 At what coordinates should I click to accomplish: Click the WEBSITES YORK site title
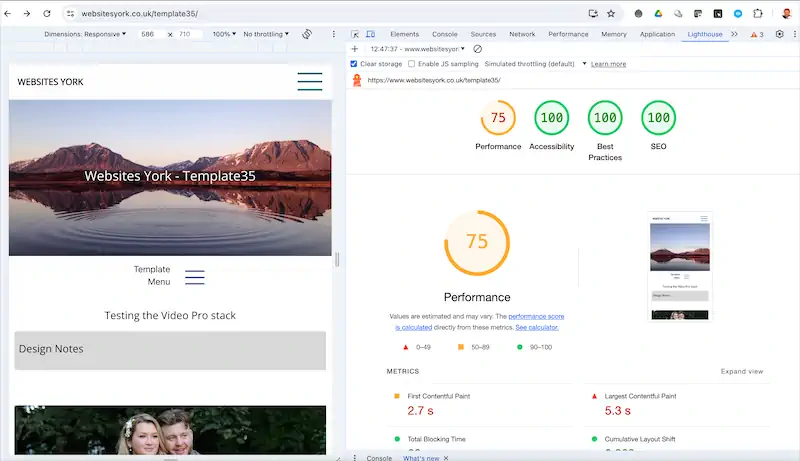coord(50,82)
